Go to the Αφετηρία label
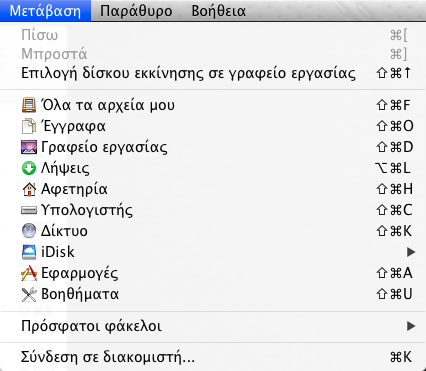 click(74, 189)
